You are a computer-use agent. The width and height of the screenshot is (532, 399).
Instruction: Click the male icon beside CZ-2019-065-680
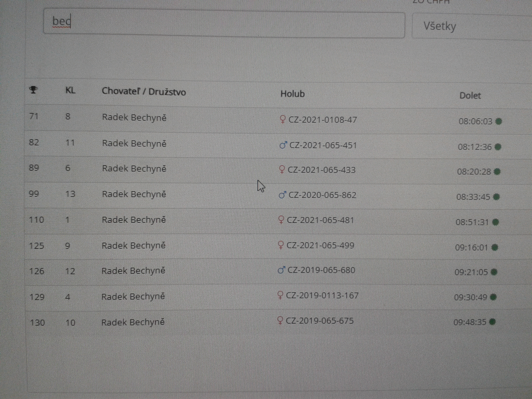(x=281, y=270)
